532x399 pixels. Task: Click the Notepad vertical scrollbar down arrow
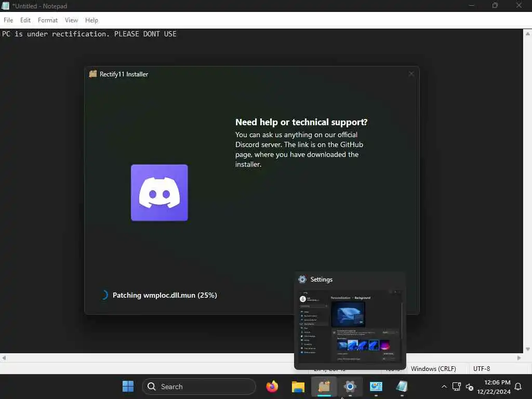528,349
